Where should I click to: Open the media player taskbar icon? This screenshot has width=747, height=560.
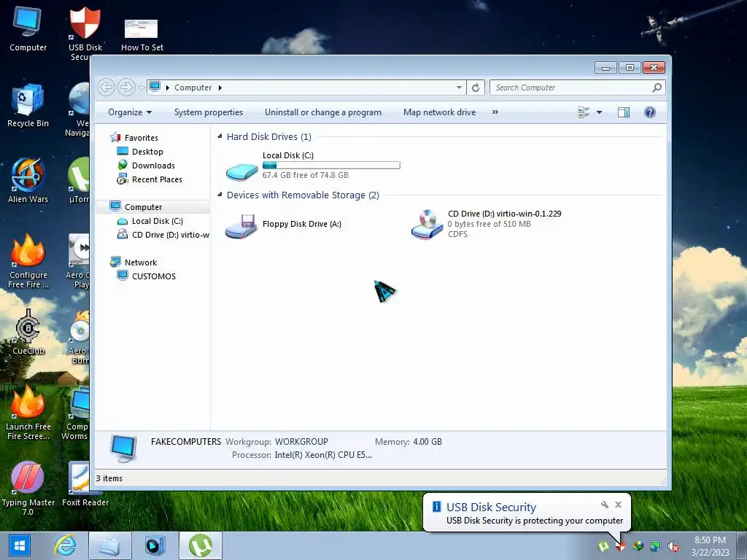155,545
